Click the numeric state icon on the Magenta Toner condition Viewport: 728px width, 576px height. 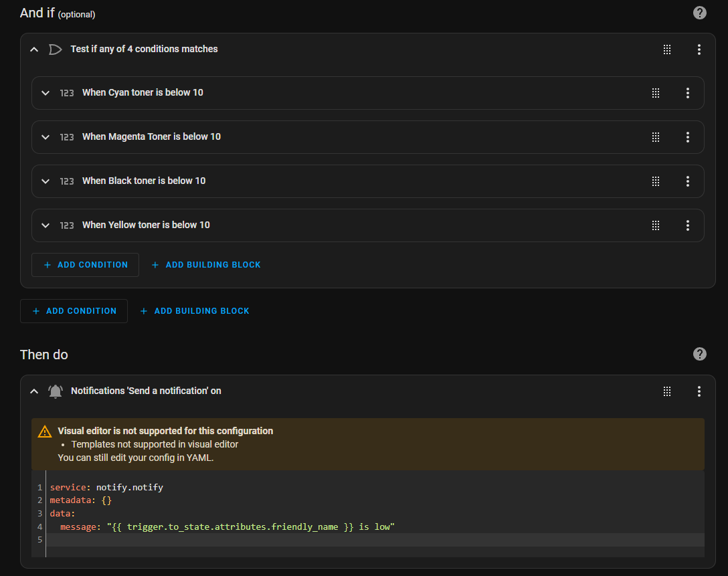point(67,136)
